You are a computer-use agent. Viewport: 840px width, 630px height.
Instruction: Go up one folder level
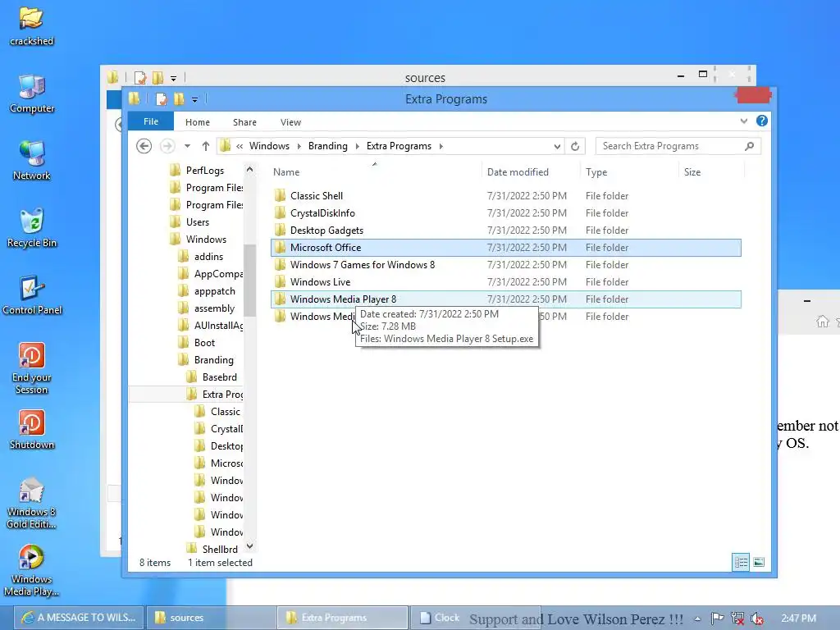206,146
